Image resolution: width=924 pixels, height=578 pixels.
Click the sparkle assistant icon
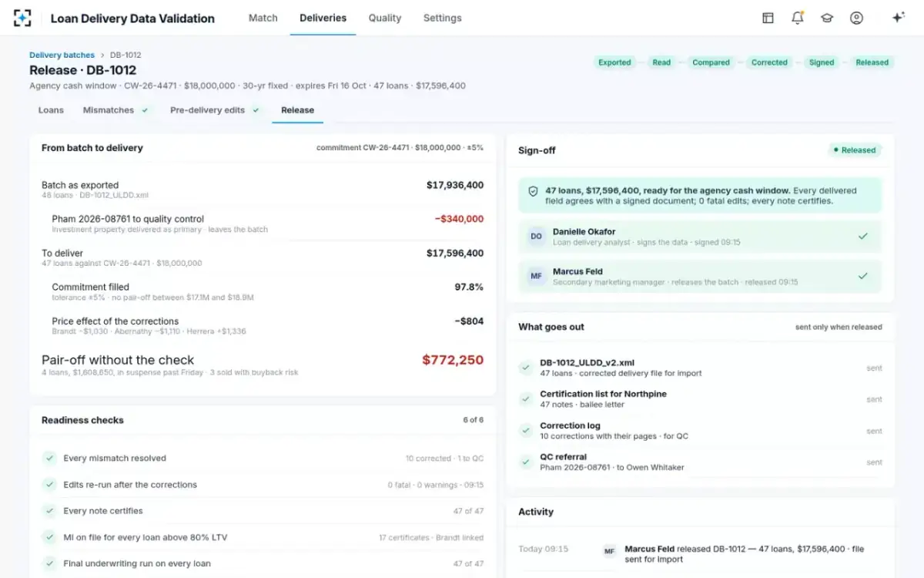coord(898,18)
